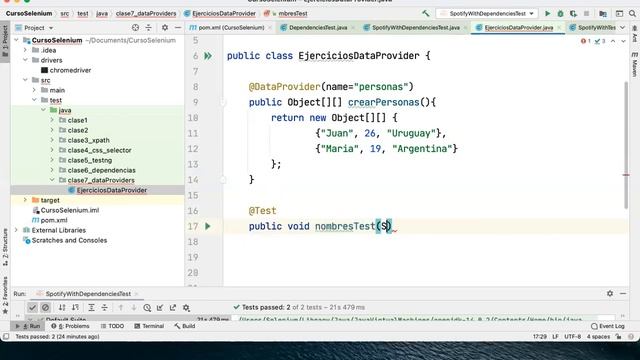The image size is (640, 360).
Task: Export test results icon
Action: (x=173, y=307)
